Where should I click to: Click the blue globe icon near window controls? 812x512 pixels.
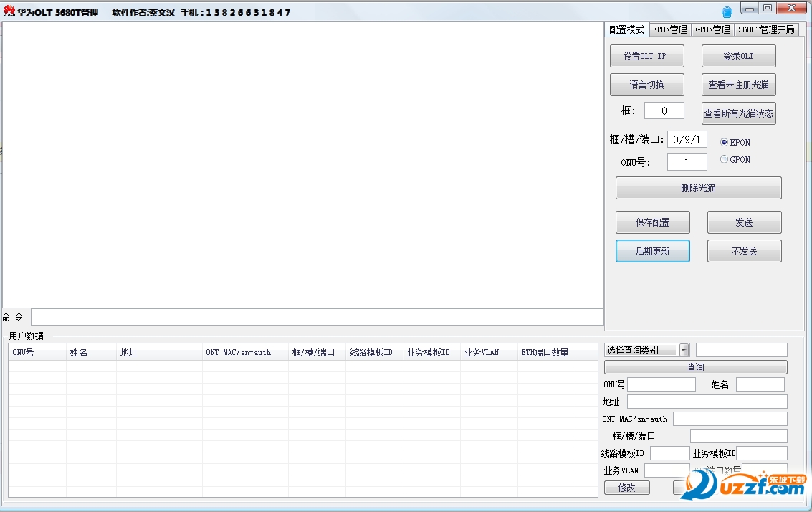tap(726, 11)
